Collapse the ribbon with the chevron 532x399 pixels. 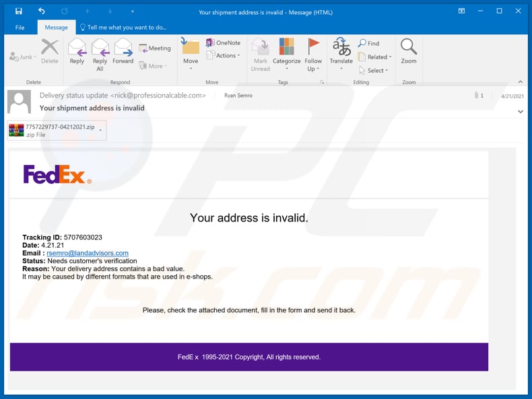coord(521,82)
